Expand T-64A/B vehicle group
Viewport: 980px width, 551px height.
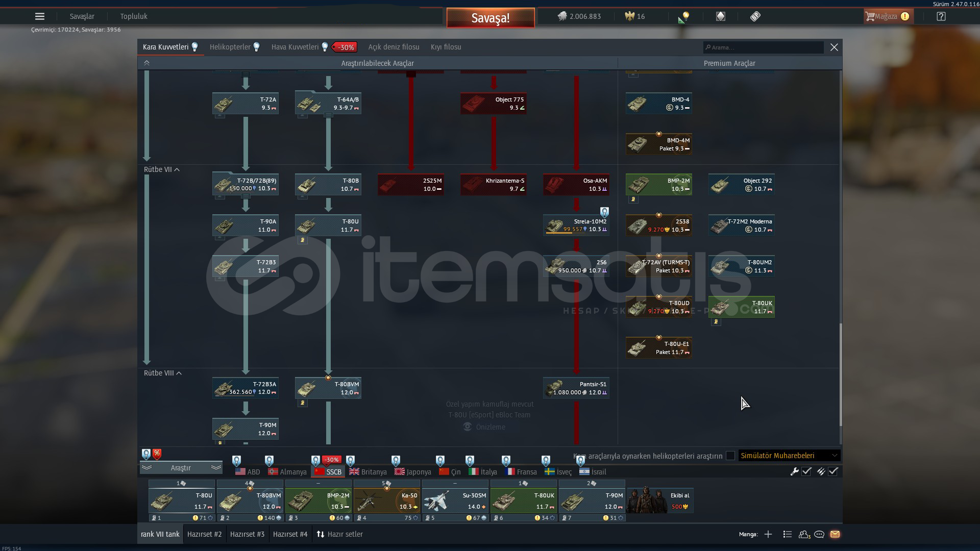click(328, 115)
